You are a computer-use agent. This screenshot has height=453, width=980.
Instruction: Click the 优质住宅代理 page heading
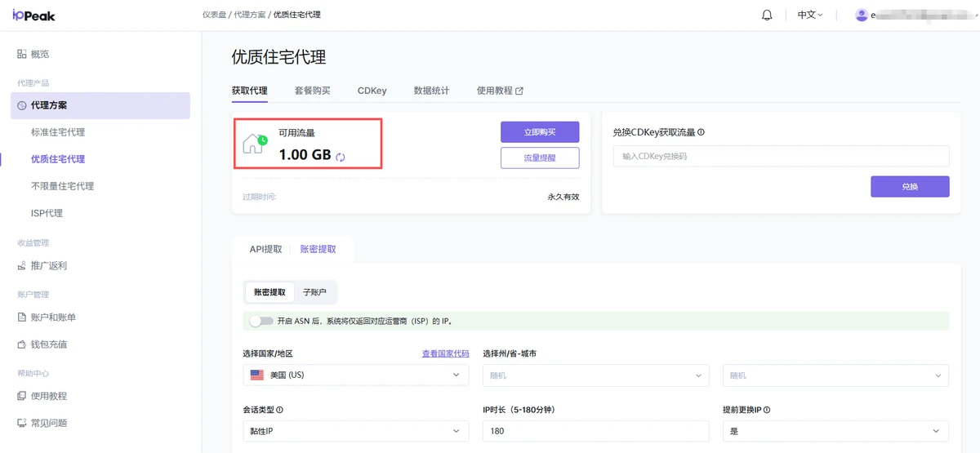tap(278, 57)
